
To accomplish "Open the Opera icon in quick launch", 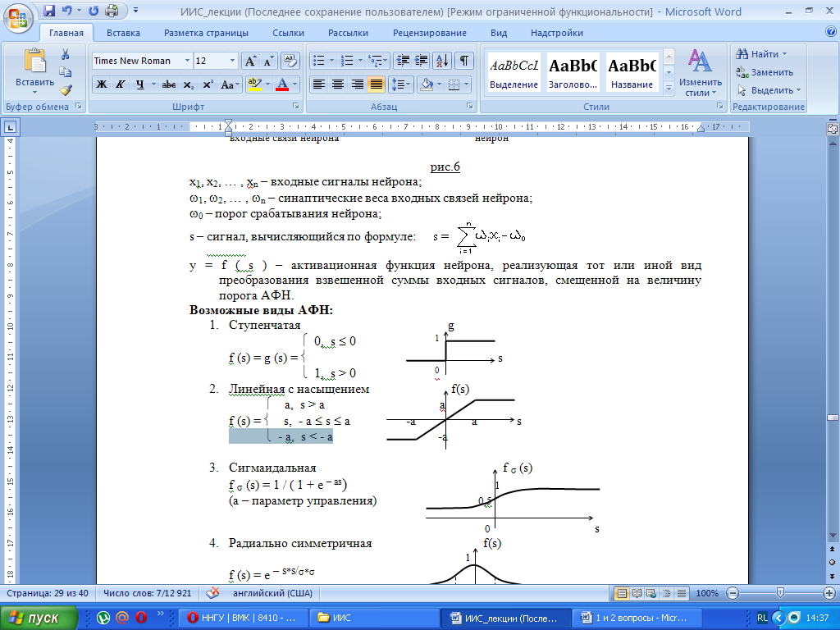I will point(141,618).
